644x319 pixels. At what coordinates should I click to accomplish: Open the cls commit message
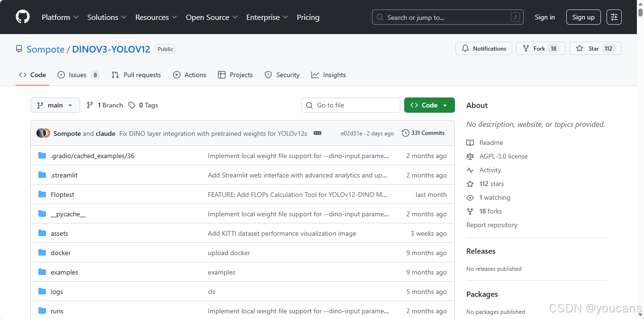point(212,292)
